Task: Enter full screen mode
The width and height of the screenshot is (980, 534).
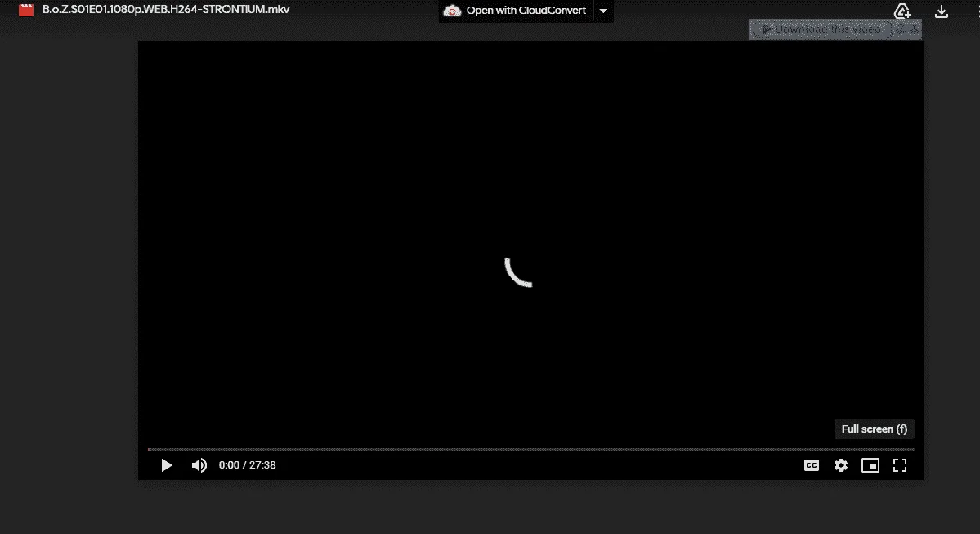Action: 900,465
